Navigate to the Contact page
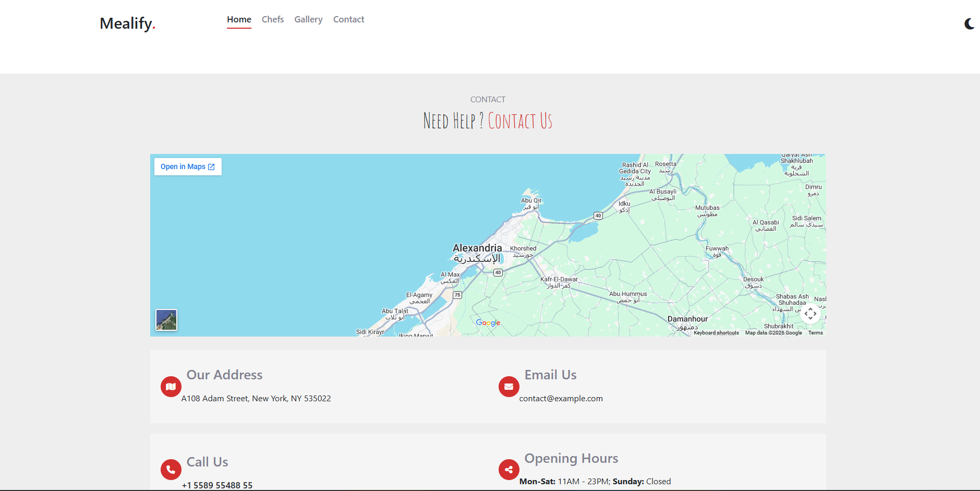 tap(348, 19)
